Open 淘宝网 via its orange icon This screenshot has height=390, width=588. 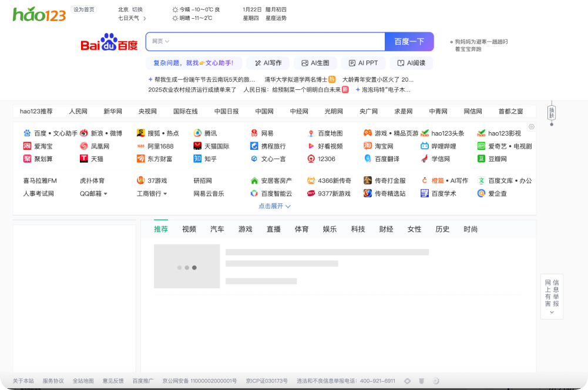pyautogui.click(x=367, y=146)
